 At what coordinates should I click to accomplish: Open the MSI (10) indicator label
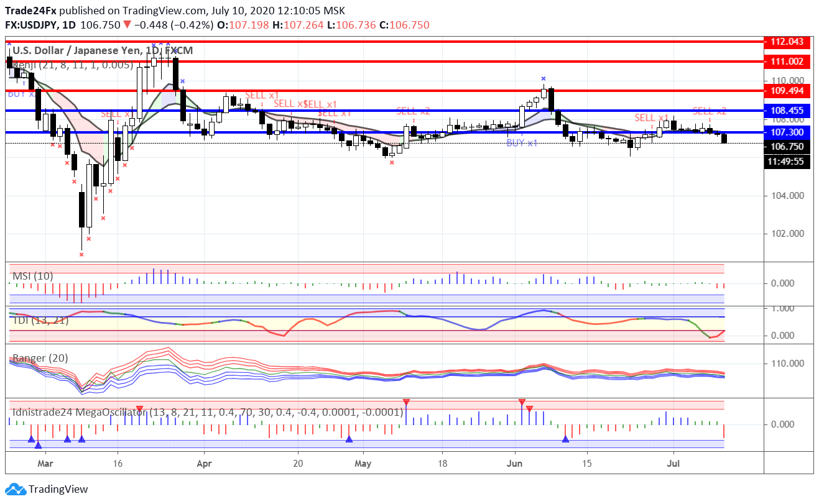click(33, 276)
